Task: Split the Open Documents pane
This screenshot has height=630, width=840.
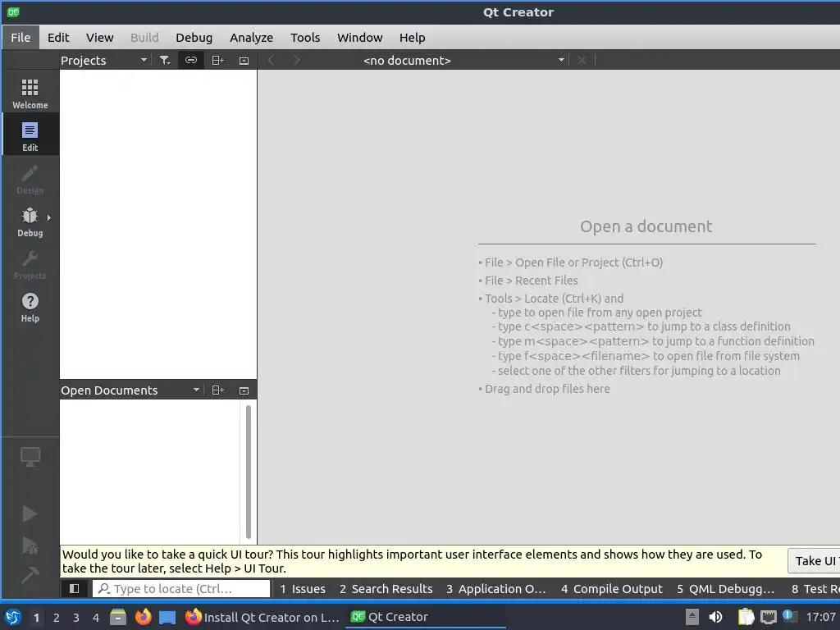Action: point(217,390)
